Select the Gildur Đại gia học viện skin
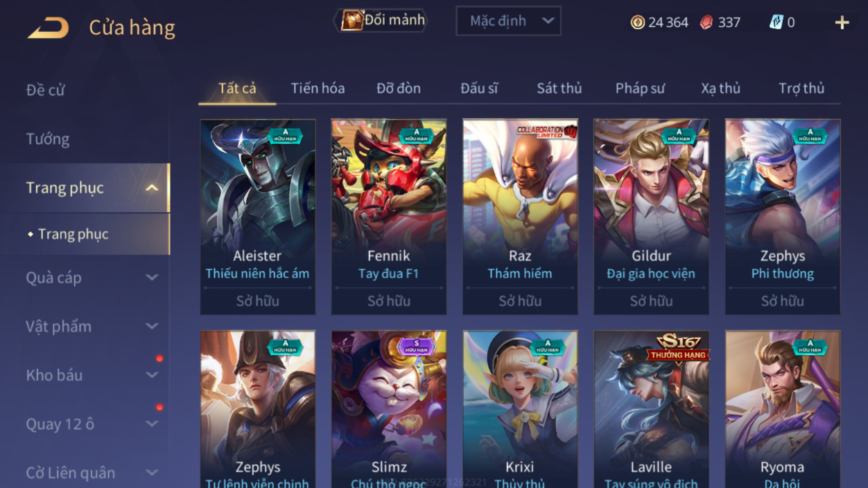868x488 pixels. tap(651, 217)
